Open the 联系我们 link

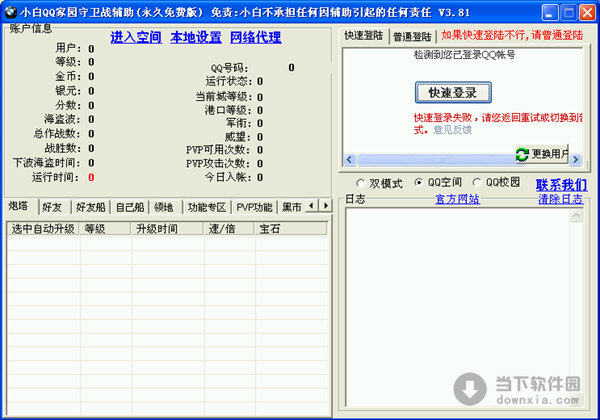561,185
